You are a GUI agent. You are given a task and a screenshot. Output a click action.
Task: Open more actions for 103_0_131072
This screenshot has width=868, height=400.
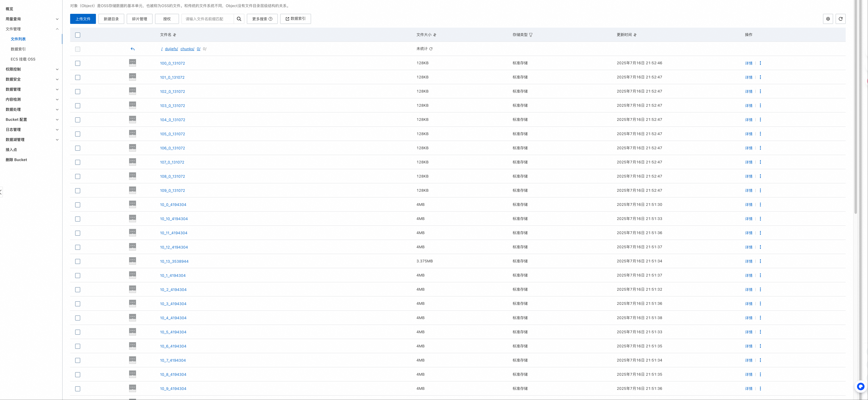point(760,105)
